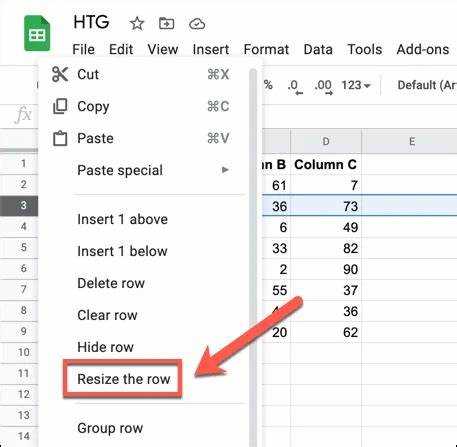Viewport: 457px width, 447px height.
Task: Click the move to folder icon
Action: point(166,24)
